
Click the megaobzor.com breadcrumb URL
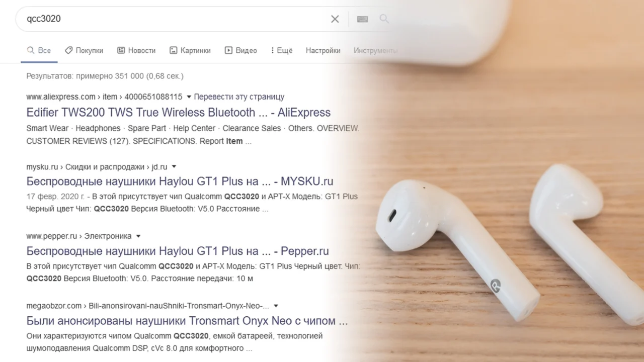click(x=147, y=306)
